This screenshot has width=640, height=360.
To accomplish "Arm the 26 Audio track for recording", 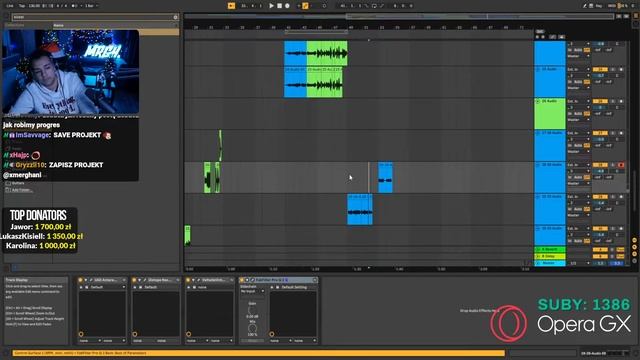I will tap(621, 101).
